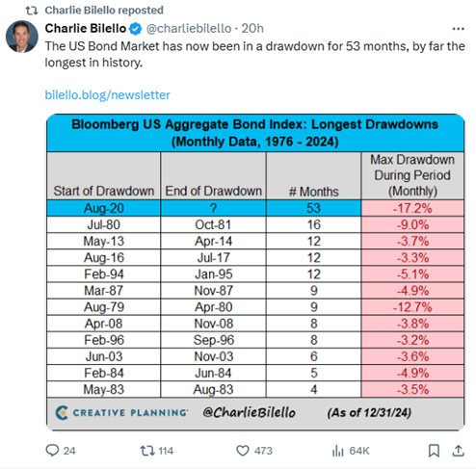Like the post with heart icon
Image resolution: width=476 pixels, height=469 pixels.
click(243, 451)
